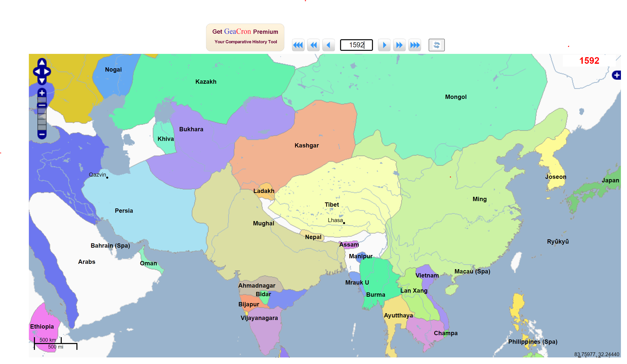Skip forward with the double-right arrow
Screen dimensions: 627x364
pos(399,45)
